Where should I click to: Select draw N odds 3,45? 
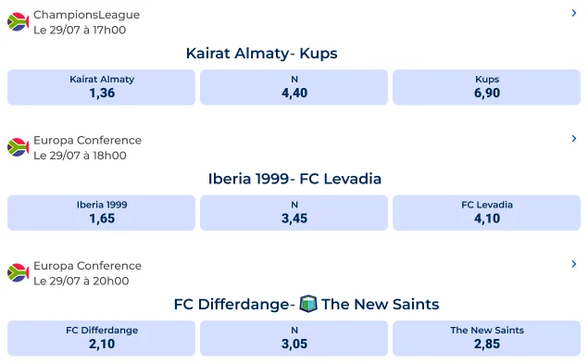(x=294, y=212)
